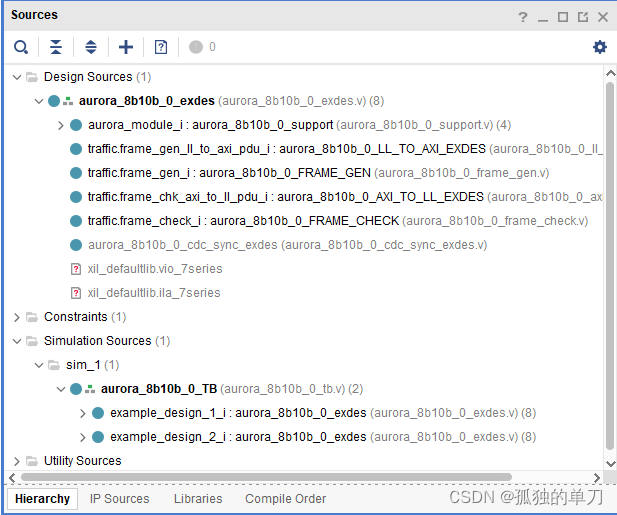
Task: Select xil_defaultlib.ila_7series entry text
Action: 154,293
